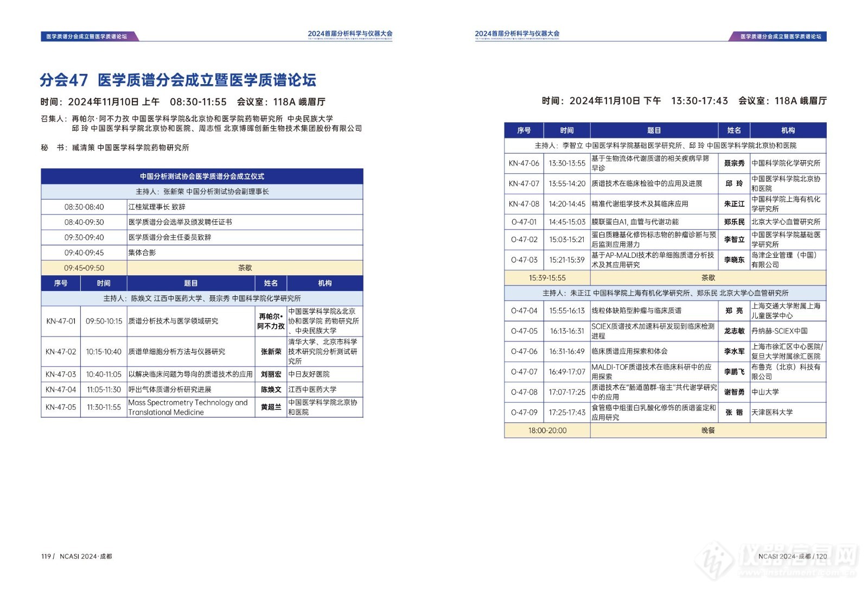Click the 18:00-20:00 dinner time

click(547, 430)
